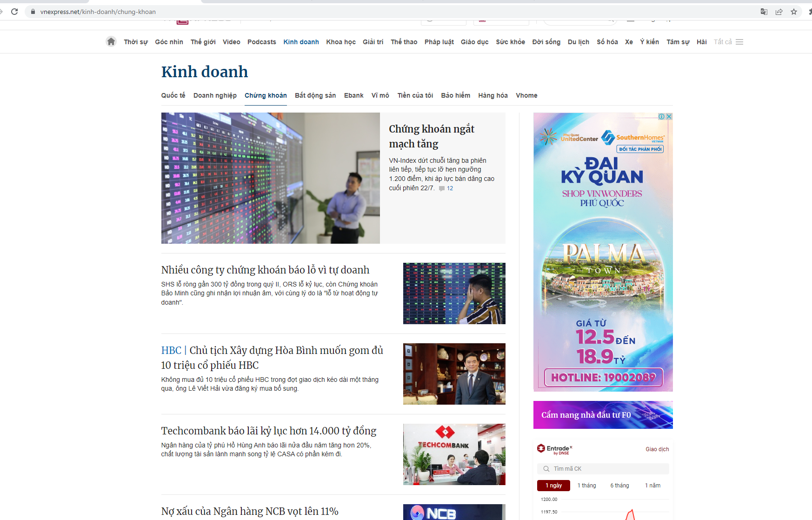The height and width of the screenshot is (520, 812).
Task: Reload the page with the browser refresh icon
Action: point(14,12)
